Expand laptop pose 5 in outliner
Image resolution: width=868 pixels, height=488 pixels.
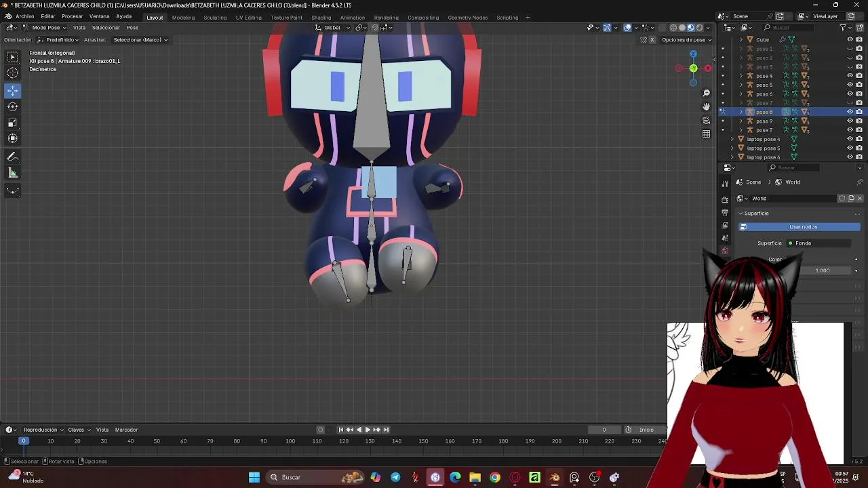click(732, 148)
